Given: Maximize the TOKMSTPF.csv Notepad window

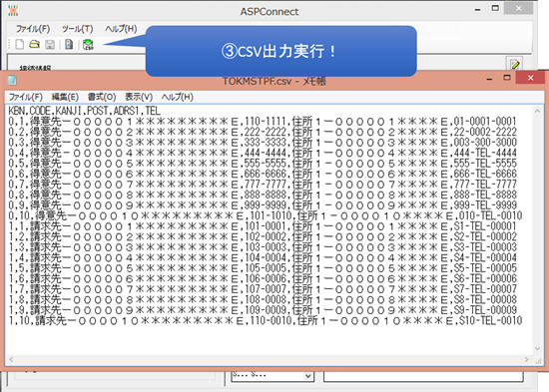Looking at the screenshot, I should tap(507, 78).
